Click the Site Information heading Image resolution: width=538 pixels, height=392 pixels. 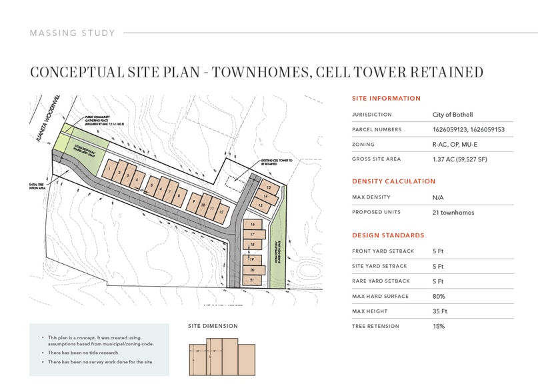[386, 99]
